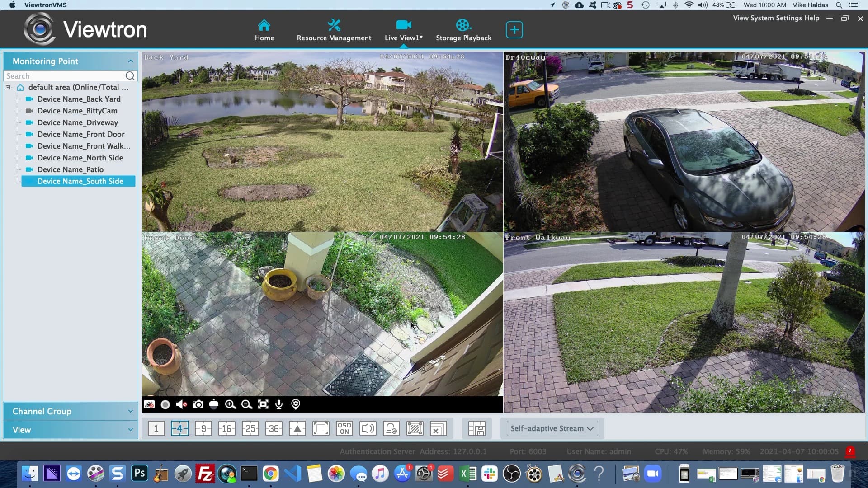The image size is (868, 488).
Task: Enable the 4-channel grid view layout
Action: (179, 428)
